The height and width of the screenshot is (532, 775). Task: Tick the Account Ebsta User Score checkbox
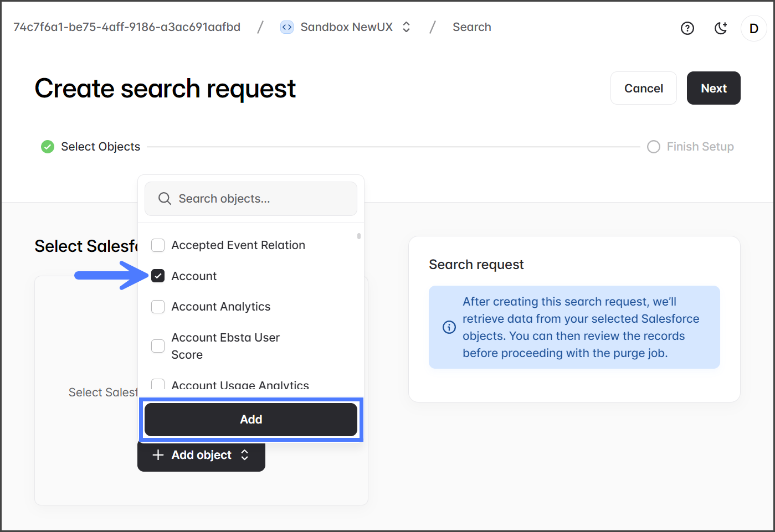(x=158, y=346)
